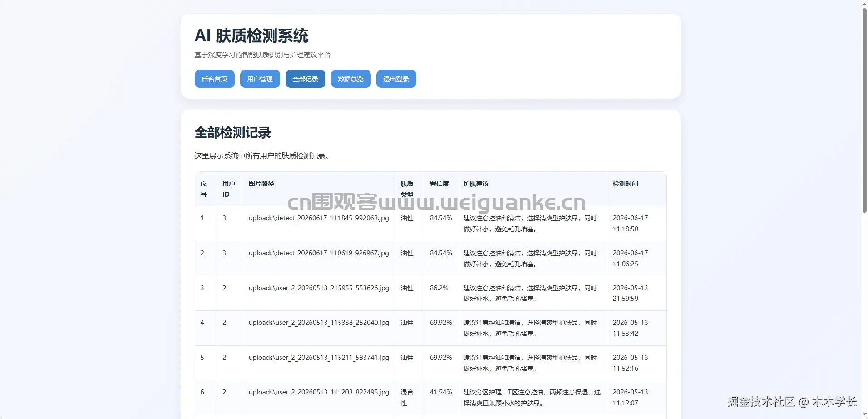Click the 全部检测记录 heading
Image resolution: width=868 pixels, height=419 pixels.
coord(232,133)
